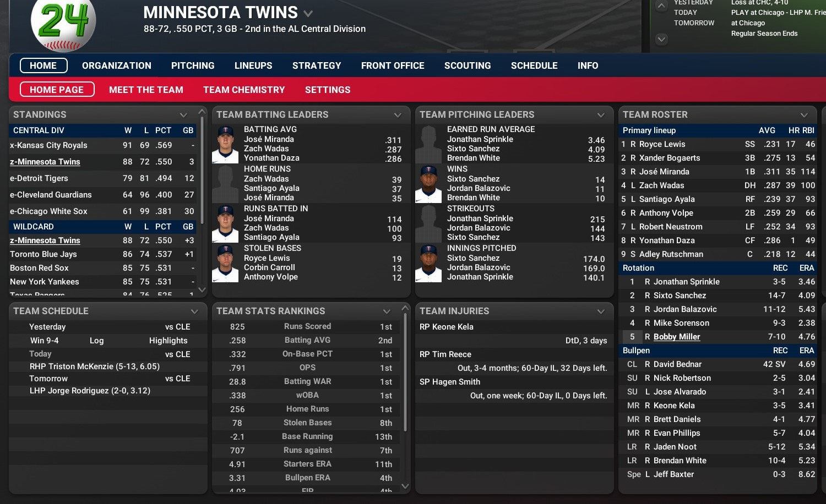
Task: Click the stolen bases leader photo
Action: coord(225,263)
